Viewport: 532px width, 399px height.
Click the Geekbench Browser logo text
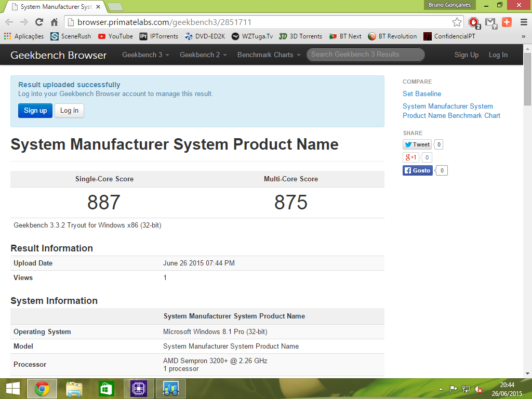[58, 55]
